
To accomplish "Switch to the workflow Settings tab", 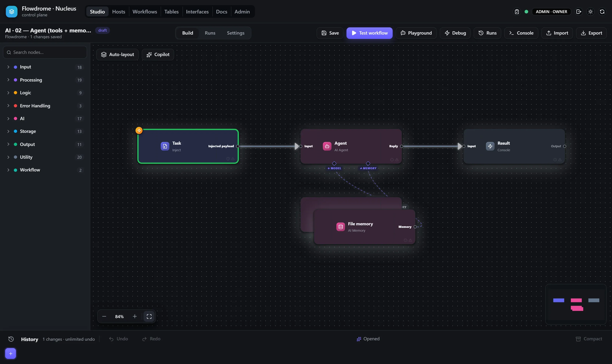I will (x=236, y=33).
